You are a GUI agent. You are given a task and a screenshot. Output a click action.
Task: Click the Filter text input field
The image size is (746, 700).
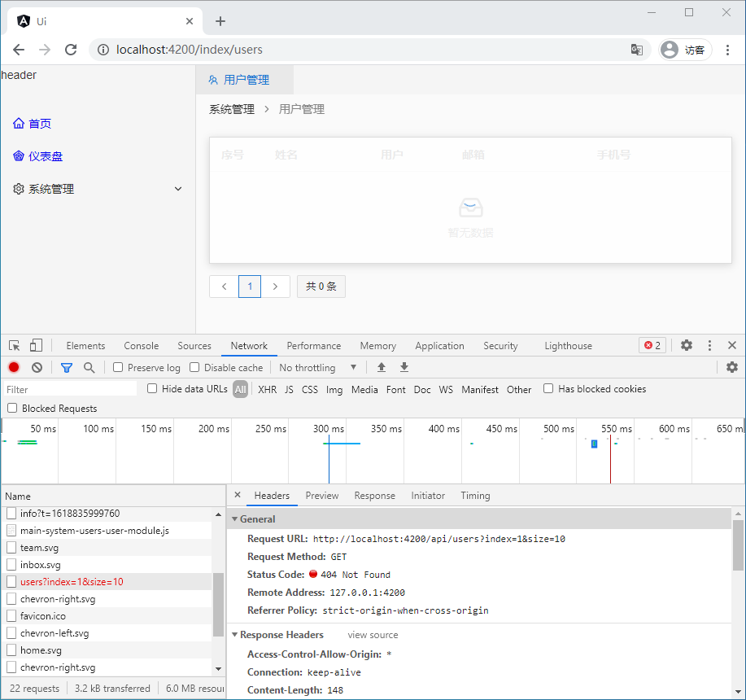click(x=69, y=390)
